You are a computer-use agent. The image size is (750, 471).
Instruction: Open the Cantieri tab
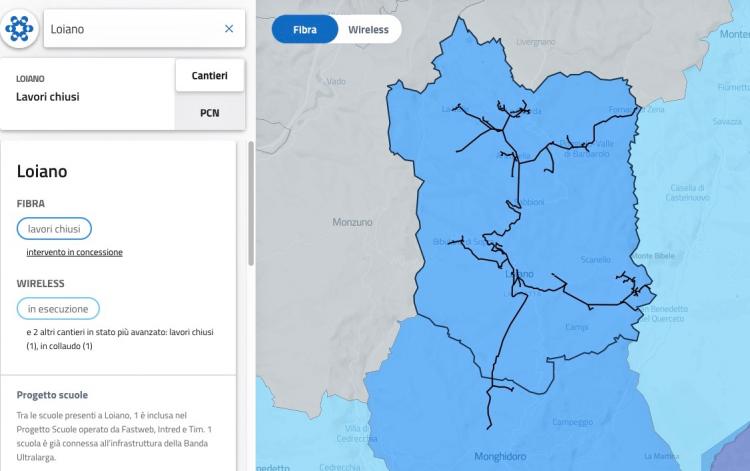210,76
